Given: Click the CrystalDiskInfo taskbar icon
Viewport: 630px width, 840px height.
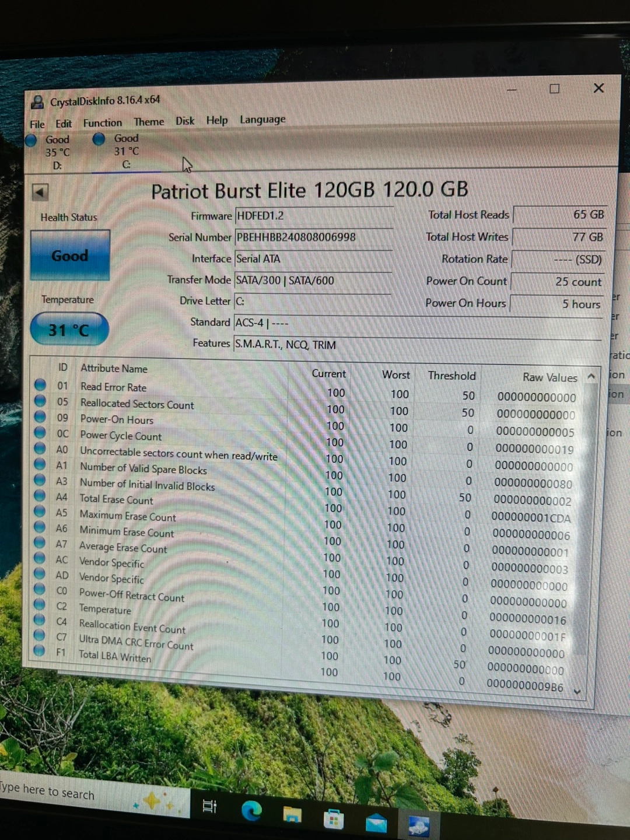Looking at the screenshot, I should 419,826.
